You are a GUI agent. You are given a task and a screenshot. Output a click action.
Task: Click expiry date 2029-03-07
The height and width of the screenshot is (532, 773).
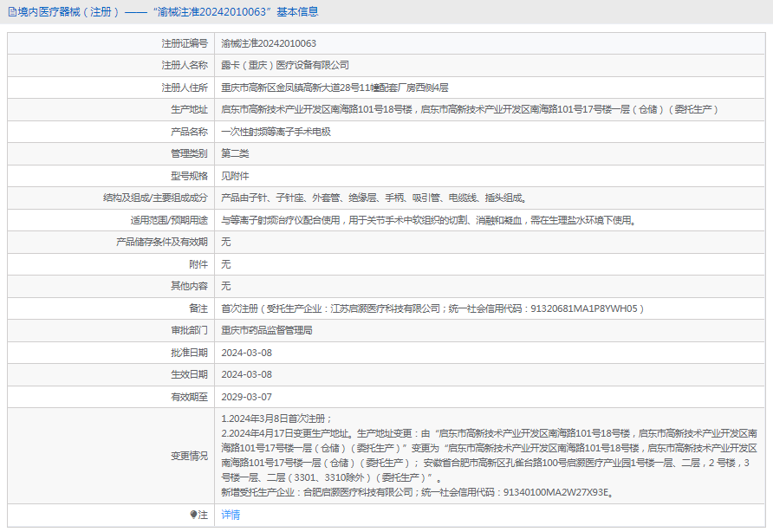pyautogui.click(x=246, y=397)
